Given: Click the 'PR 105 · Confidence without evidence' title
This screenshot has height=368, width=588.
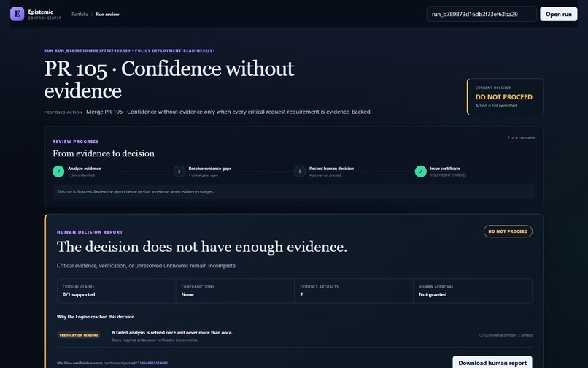Looking at the screenshot, I should point(169,80).
